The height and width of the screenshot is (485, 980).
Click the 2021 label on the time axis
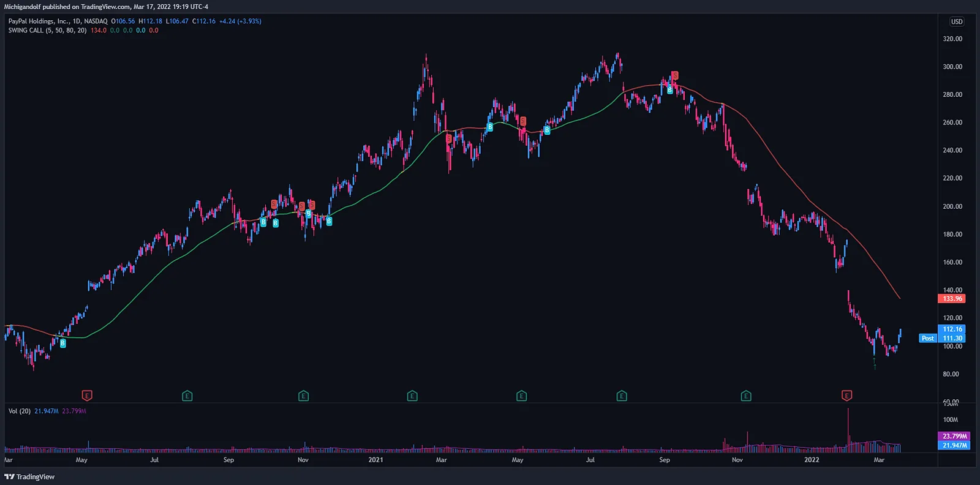pyautogui.click(x=375, y=460)
